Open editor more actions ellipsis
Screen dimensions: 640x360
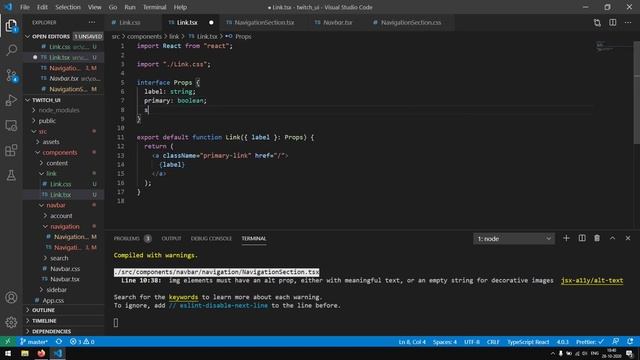pyautogui.click(x=628, y=22)
